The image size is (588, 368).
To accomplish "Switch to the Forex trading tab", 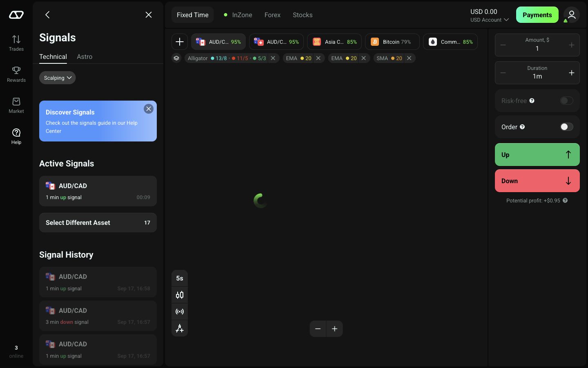I will click(272, 15).
